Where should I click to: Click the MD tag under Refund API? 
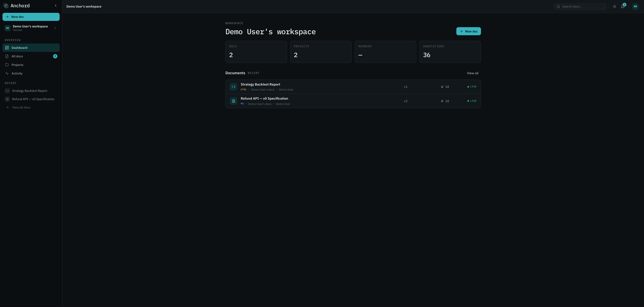click(242, 104)
